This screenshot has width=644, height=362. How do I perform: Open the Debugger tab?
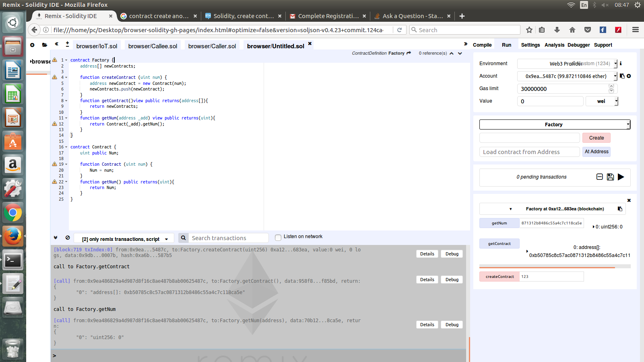(x=578, y=45)
